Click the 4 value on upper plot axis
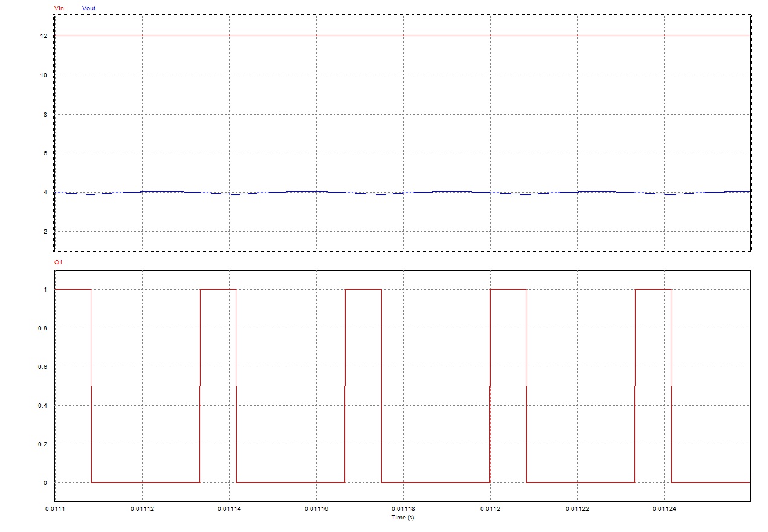Image resolution: width=768 pixels, height=532 pixels. 45,193
